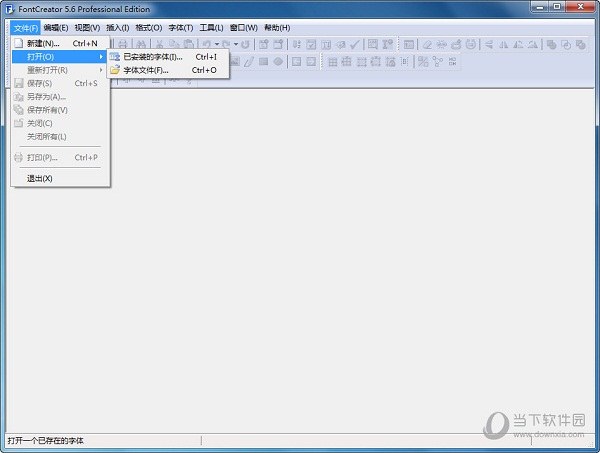Click the previous glyph arrow icon
The image size is (600, 453).
click(296, 61)
